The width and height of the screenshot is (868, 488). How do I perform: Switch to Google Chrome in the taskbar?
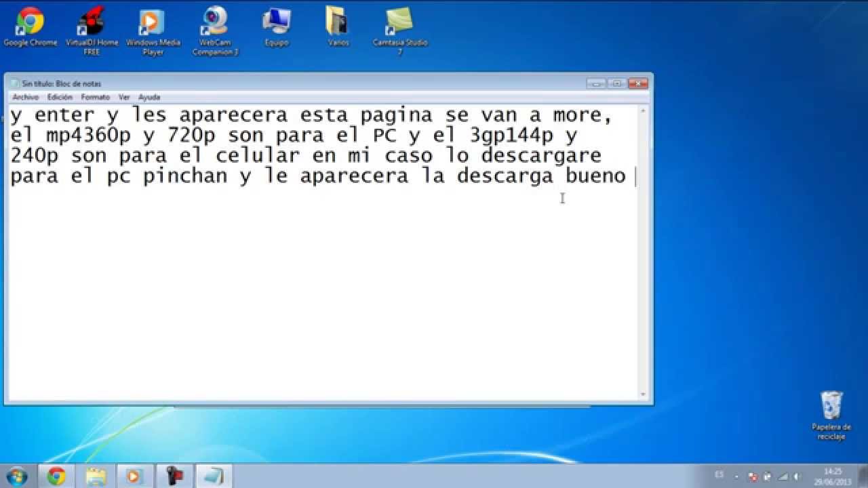click(56, 476)
